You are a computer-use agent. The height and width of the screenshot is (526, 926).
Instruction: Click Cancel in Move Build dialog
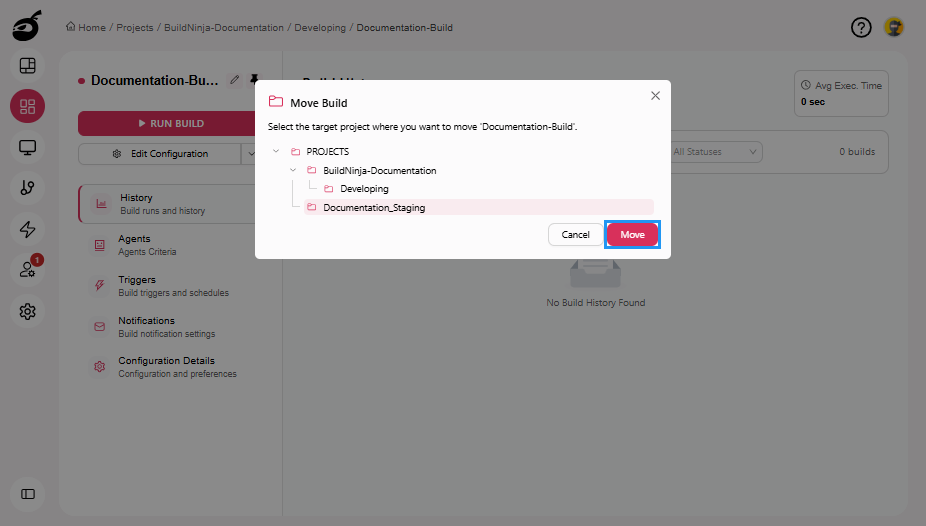pyautogui.click(x=575, y=235)
